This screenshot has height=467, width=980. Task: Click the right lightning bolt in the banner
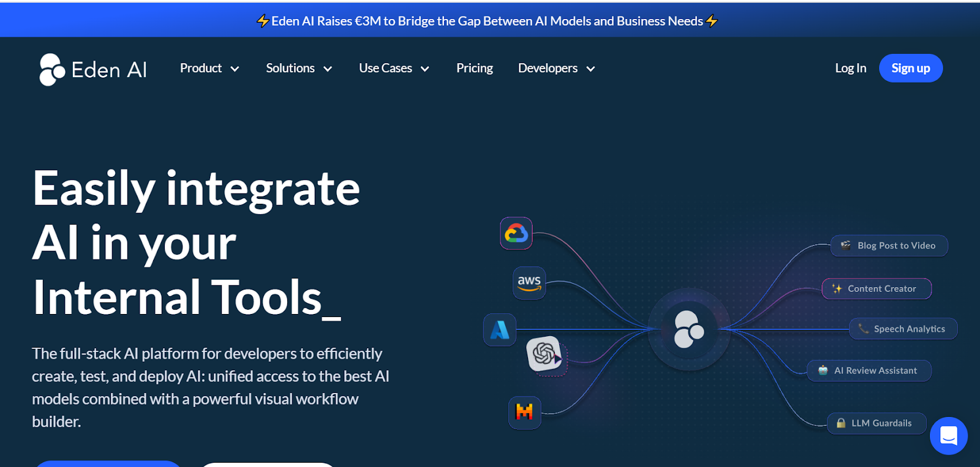pos(712,21)
